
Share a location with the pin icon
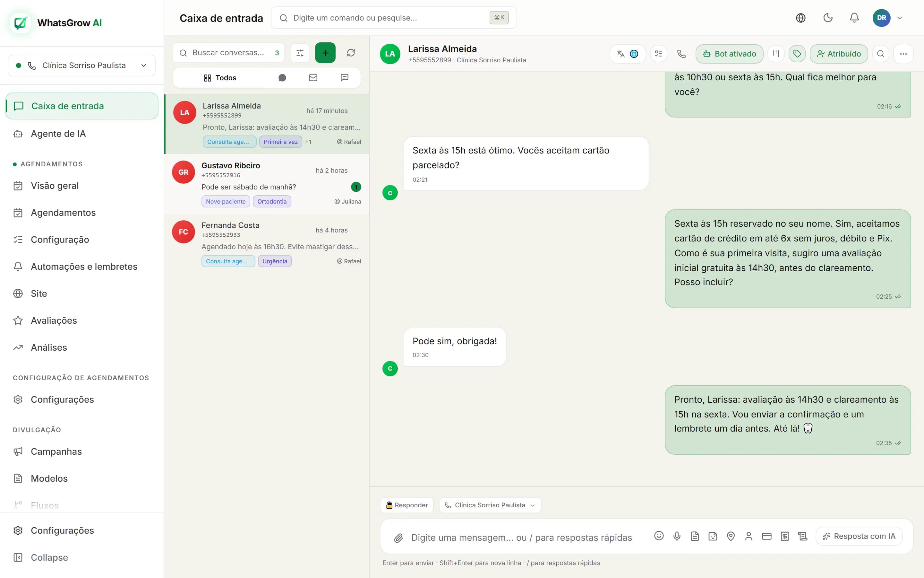click(731, 536)
